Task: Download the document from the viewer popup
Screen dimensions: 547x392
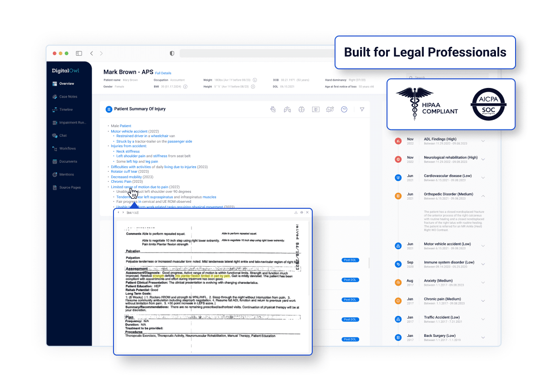Action: (x=295, y=212)
